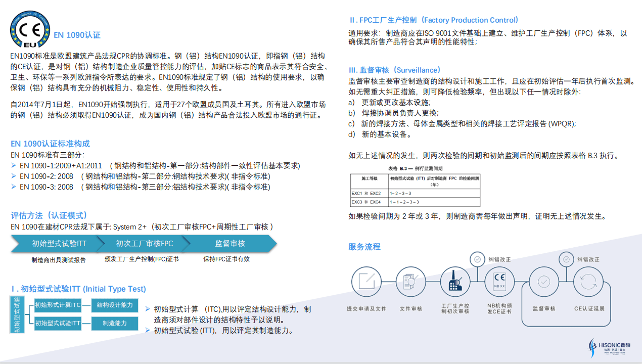The height and width of the screenshot is (364, 642).
Task: Click the 初始型式试验 vertical label bar
Action: point(17,314)
